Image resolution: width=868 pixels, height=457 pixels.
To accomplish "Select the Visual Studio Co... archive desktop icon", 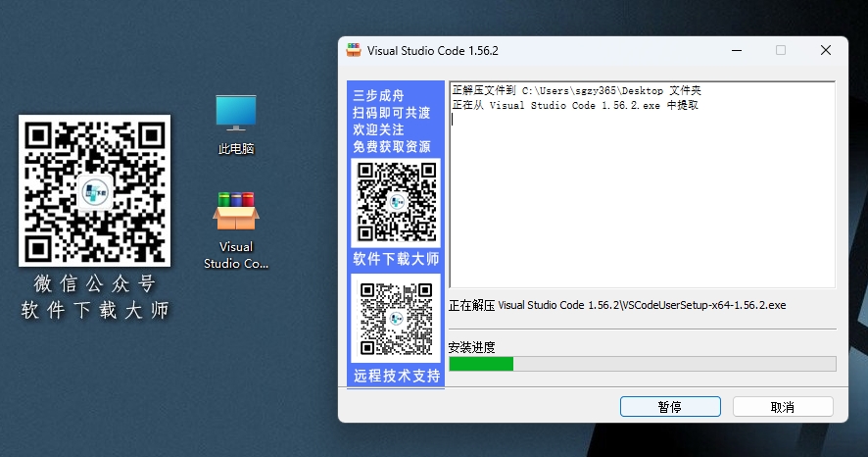I will 236,230.
